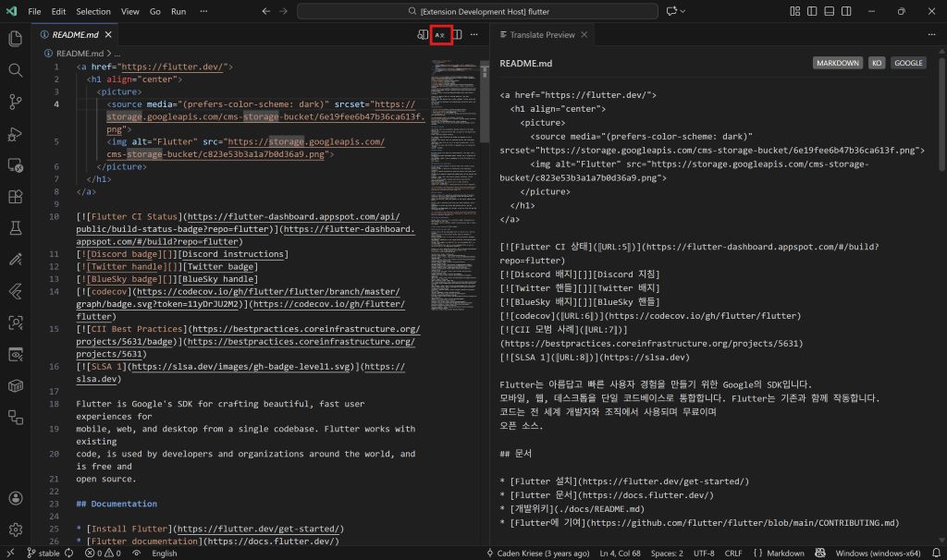Open the File menu

(34, 11)
